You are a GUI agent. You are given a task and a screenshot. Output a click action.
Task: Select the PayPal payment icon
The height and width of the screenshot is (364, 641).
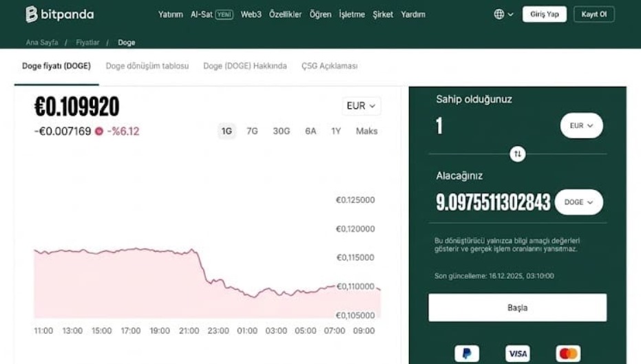pyautogui.click(x=467, y=354)
